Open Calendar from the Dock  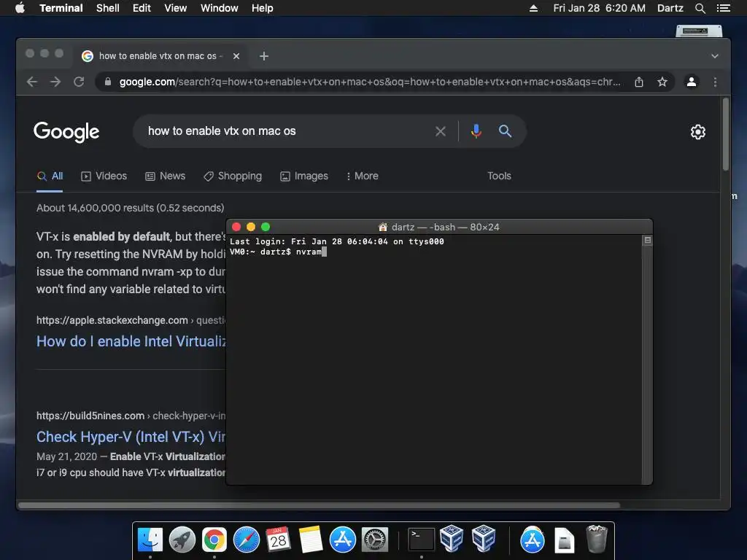278,540
